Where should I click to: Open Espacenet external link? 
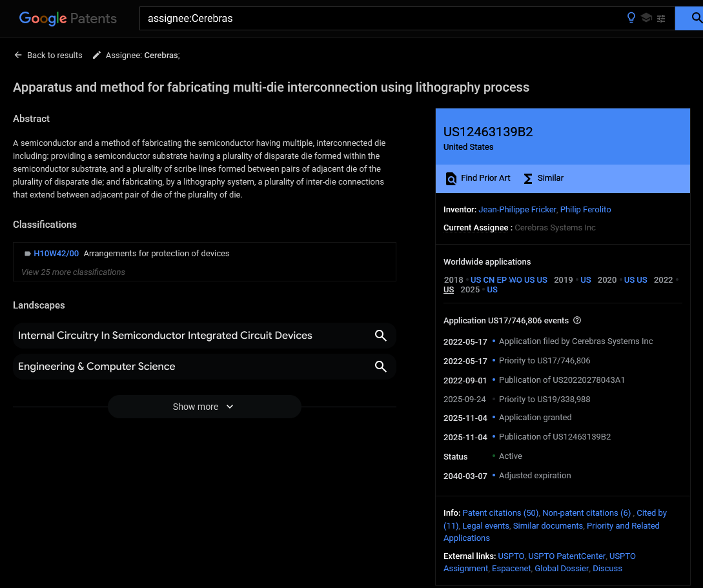pos(511,569)
